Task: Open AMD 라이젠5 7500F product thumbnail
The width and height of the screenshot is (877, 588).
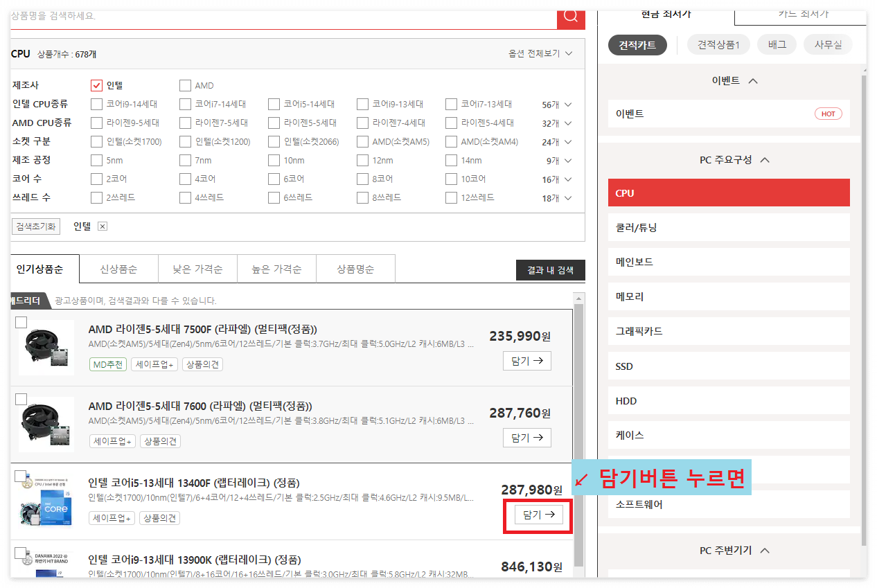Action: pos(46,347)
